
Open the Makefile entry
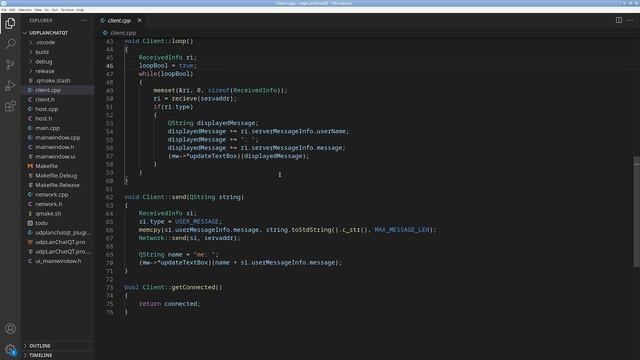click(58, 166)
